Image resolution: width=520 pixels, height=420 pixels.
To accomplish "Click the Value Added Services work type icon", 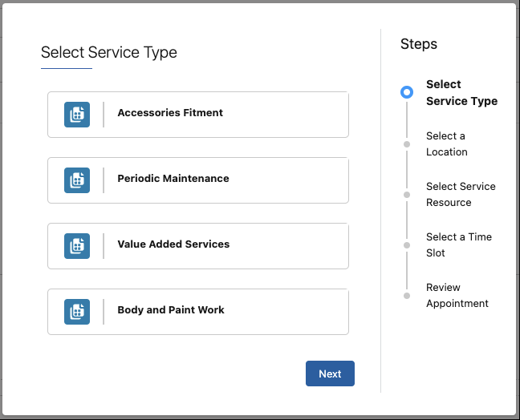I will [x=77, y=246].
